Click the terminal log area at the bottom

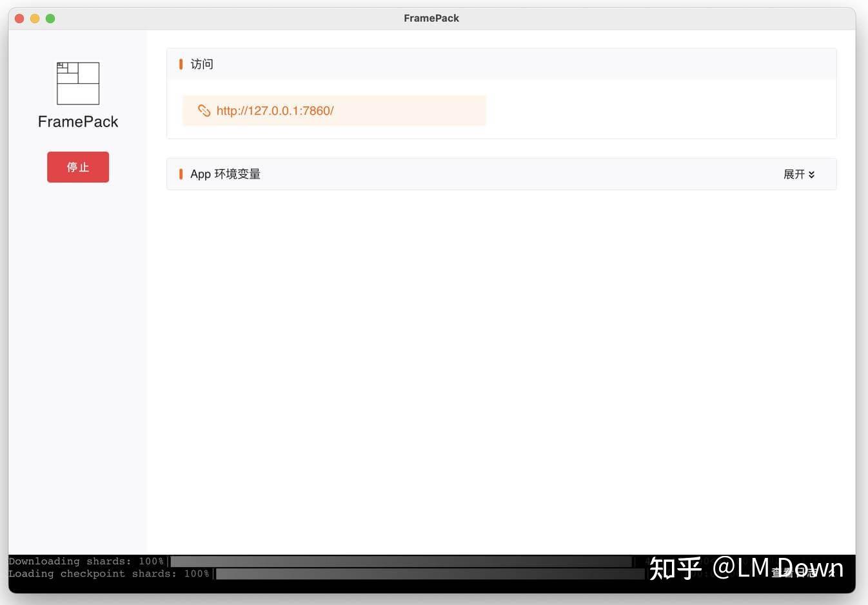(x=322, y=568)
